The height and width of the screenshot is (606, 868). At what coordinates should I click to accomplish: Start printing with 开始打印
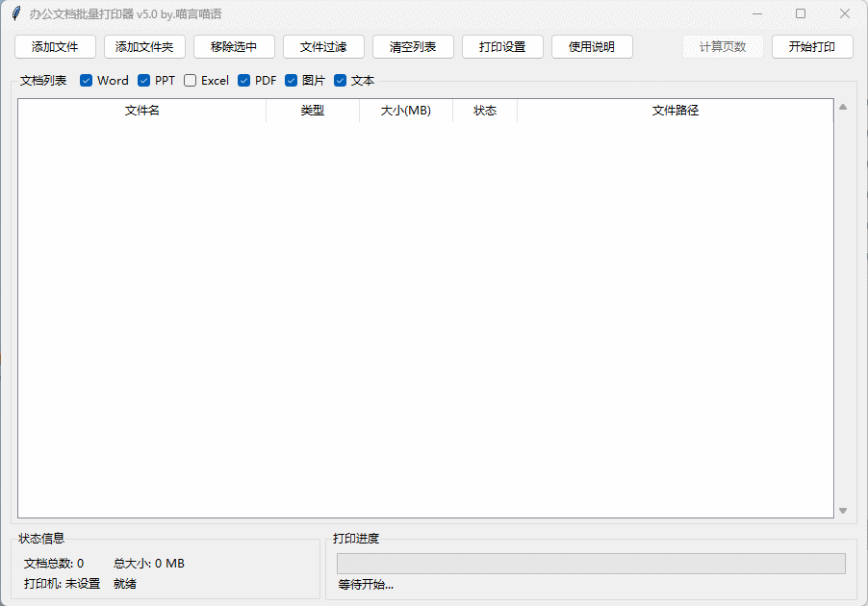coord(812,47)
